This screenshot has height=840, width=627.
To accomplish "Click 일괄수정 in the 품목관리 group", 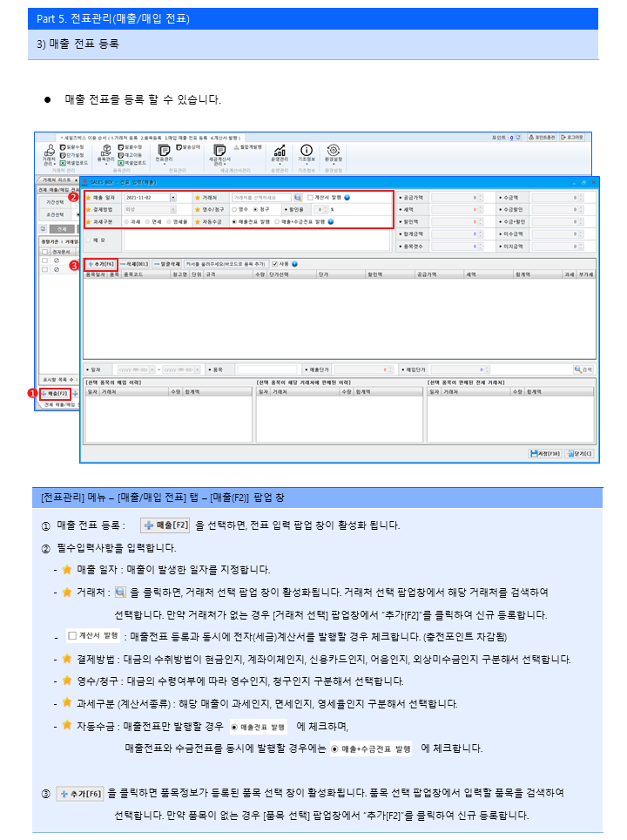I will pos(130,146).
